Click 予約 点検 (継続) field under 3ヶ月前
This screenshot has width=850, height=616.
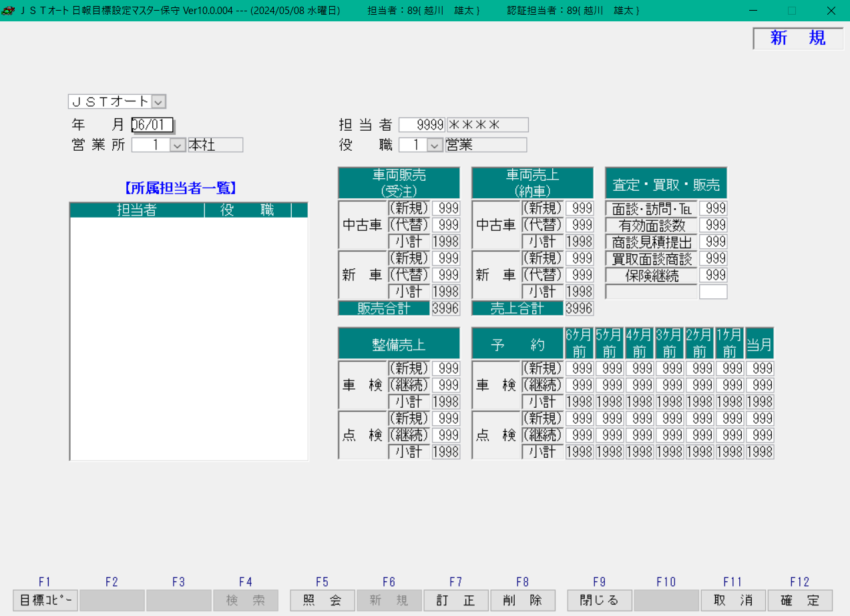point(670,435)
